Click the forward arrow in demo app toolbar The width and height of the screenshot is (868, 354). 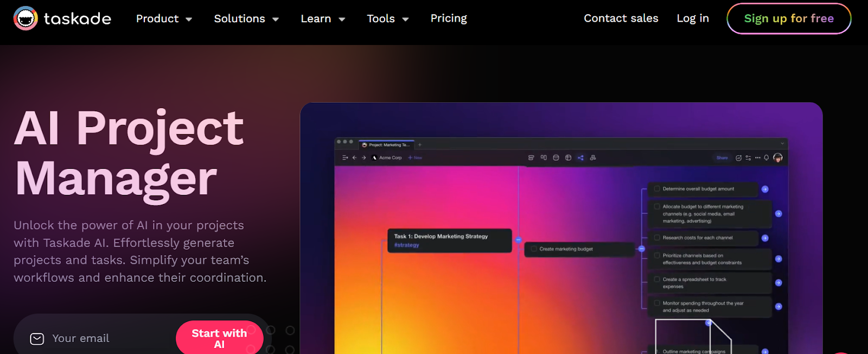tap(364, 158)
